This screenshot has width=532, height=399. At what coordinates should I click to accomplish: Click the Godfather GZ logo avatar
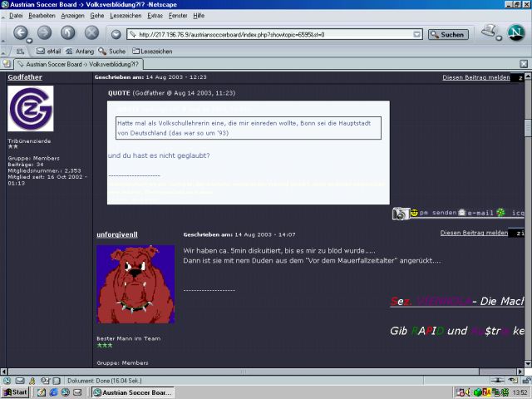coord(31,108)
